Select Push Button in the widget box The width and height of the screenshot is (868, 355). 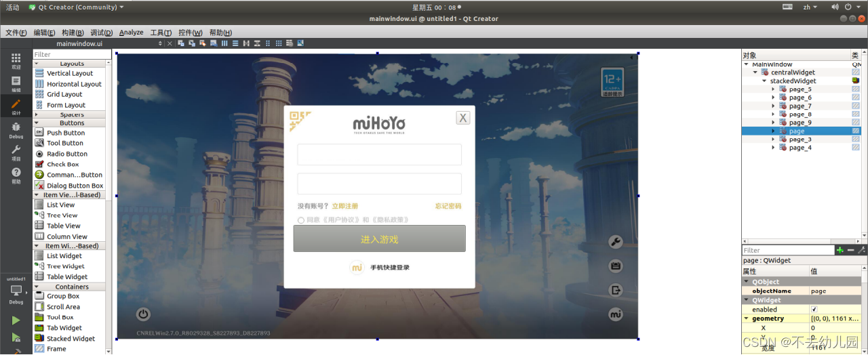pos(66,133)
